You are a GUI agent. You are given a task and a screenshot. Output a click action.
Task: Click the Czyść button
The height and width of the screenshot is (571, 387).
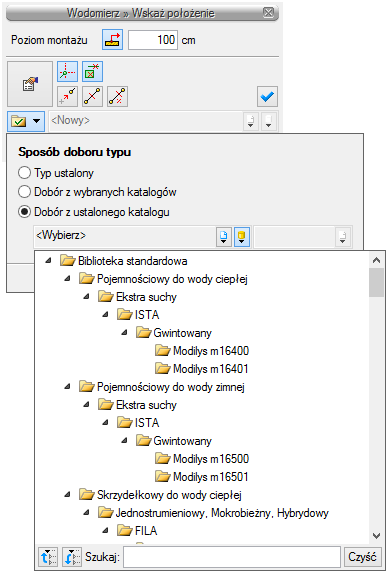[362, 557]
